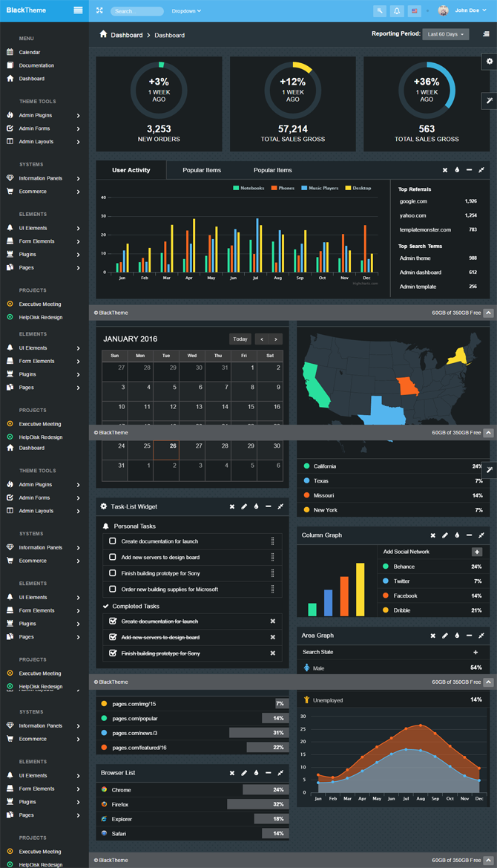Collapse the User Activity panel with minus icon
This screenshot has width=497, height=868.
pos(469,170)
